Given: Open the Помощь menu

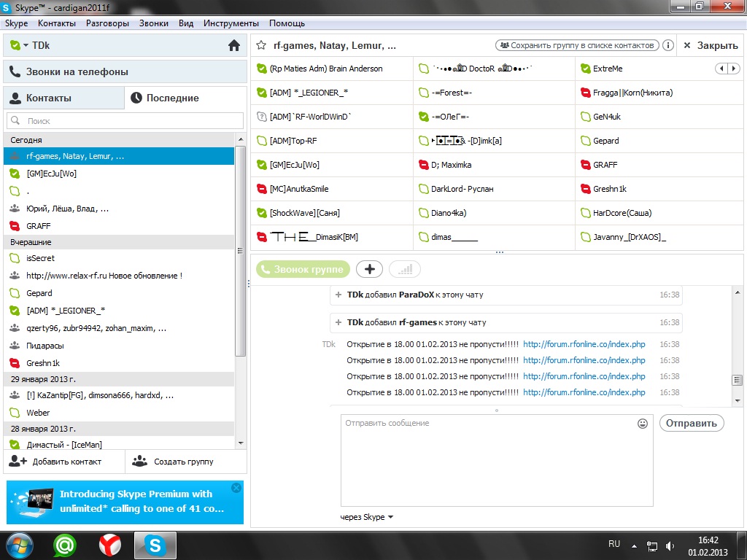Looking at the screenshot, I should 287,23.
